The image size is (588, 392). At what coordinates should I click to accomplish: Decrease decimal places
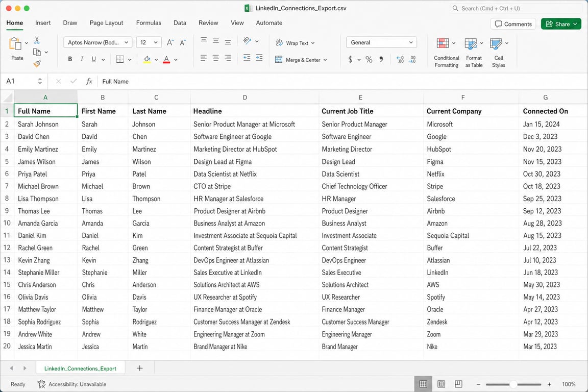412,59
